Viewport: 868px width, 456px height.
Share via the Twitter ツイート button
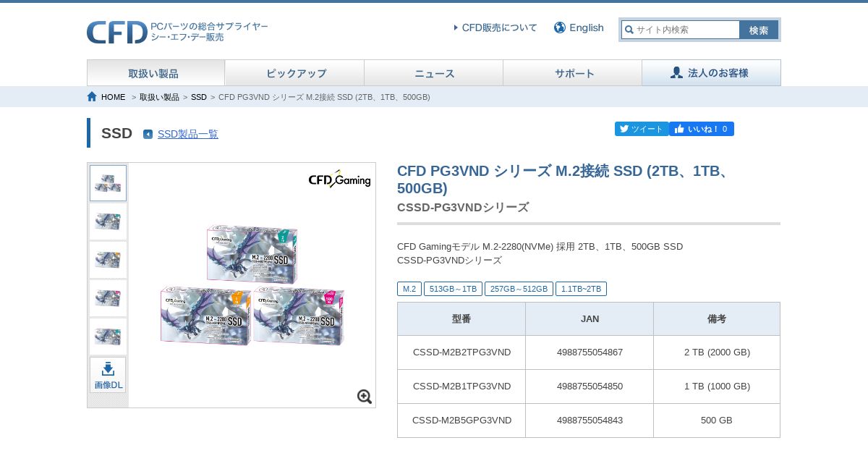coord(642,129)
